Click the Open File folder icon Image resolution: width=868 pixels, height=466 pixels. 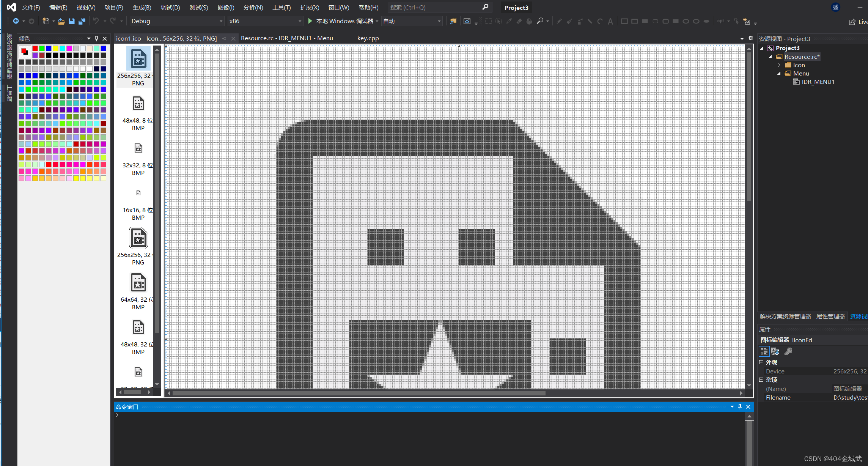coord(61,21)
